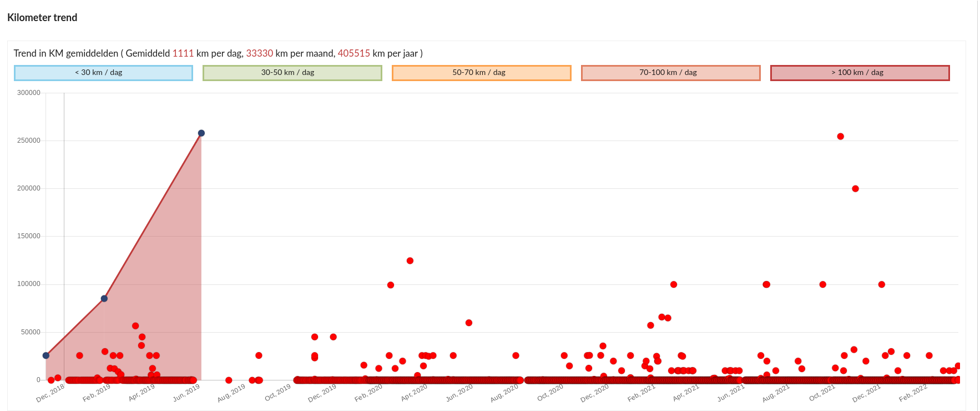This screenshot has width=980, height=411.
Task: Select the red dot near 57000 in early 2019
Action: (x=135, y=326)
